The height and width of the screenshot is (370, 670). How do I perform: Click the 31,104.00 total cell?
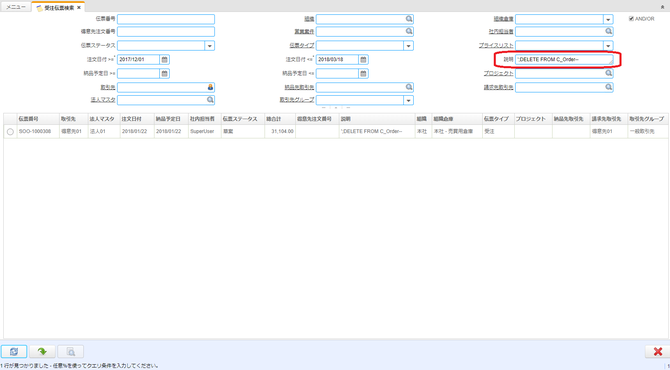279,132
